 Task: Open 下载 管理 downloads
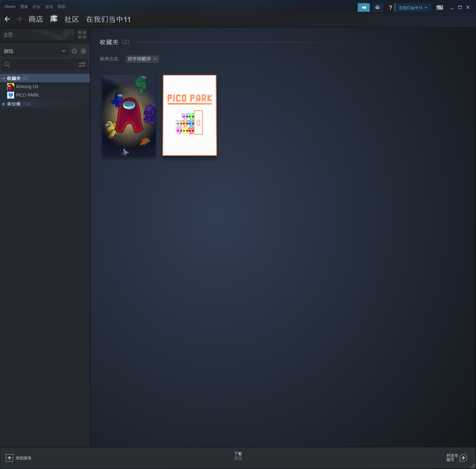tap(238, 456)
